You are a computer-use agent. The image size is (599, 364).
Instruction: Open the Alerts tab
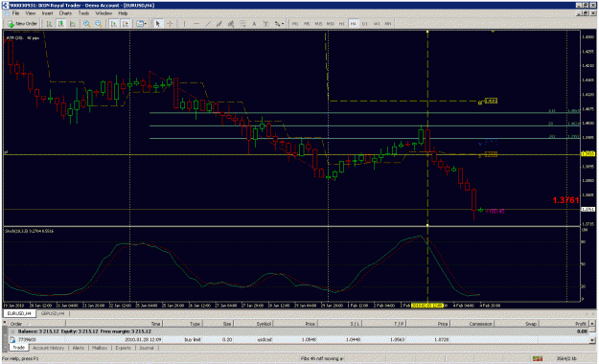(79, 348)
